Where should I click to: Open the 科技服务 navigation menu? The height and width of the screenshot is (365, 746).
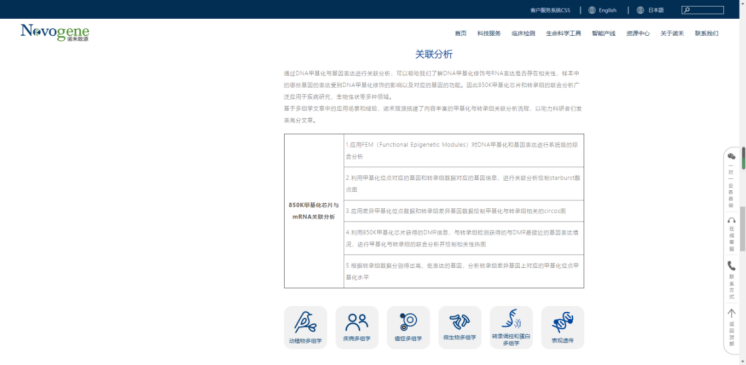[489, 33]
